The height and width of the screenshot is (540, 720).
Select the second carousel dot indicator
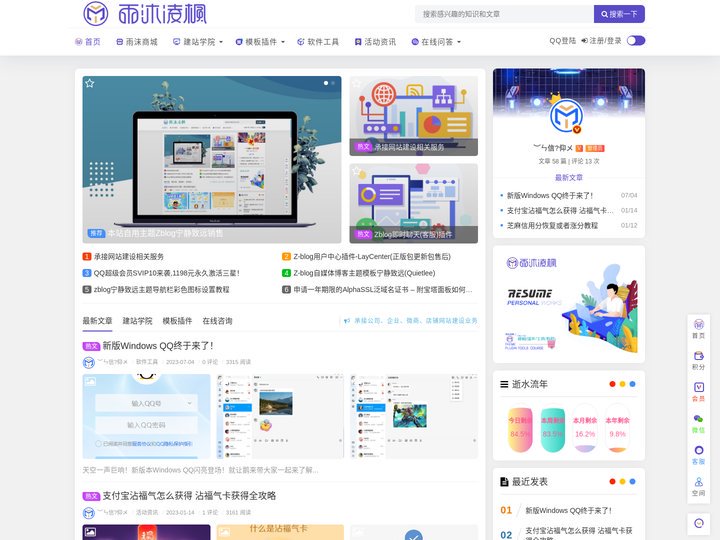pos(333,83)
